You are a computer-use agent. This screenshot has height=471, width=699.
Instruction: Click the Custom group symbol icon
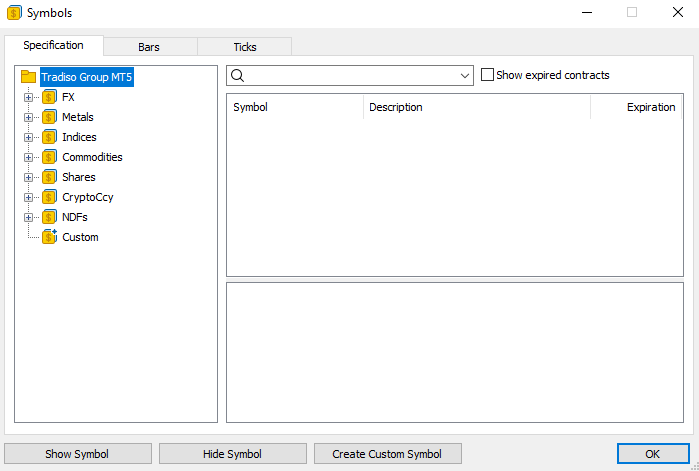[x=49, y=237]
